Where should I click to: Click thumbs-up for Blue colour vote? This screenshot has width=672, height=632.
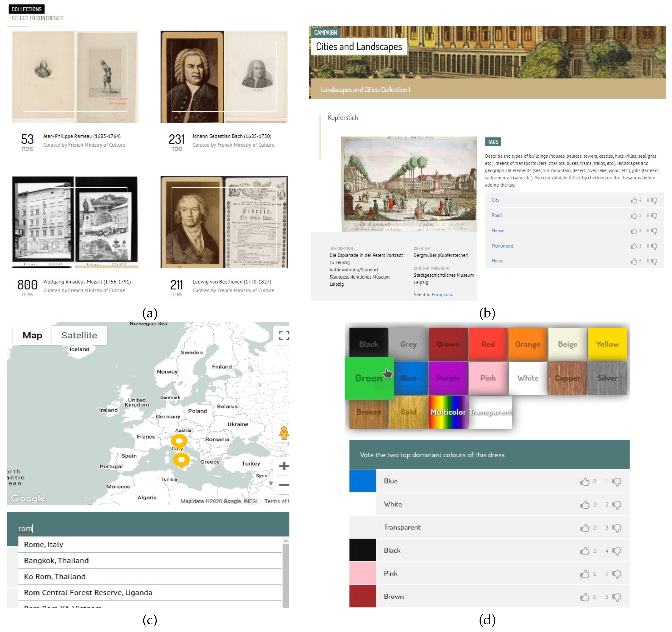click(584, 482)
